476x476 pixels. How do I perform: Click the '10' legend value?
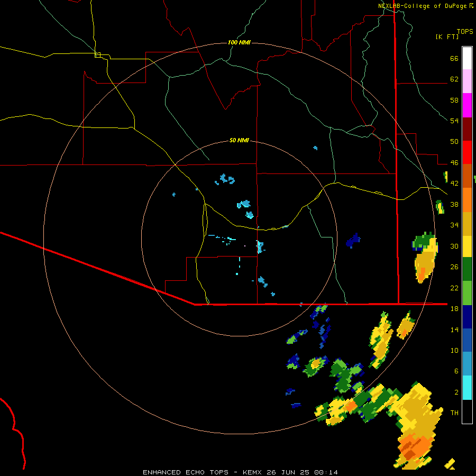454,350
